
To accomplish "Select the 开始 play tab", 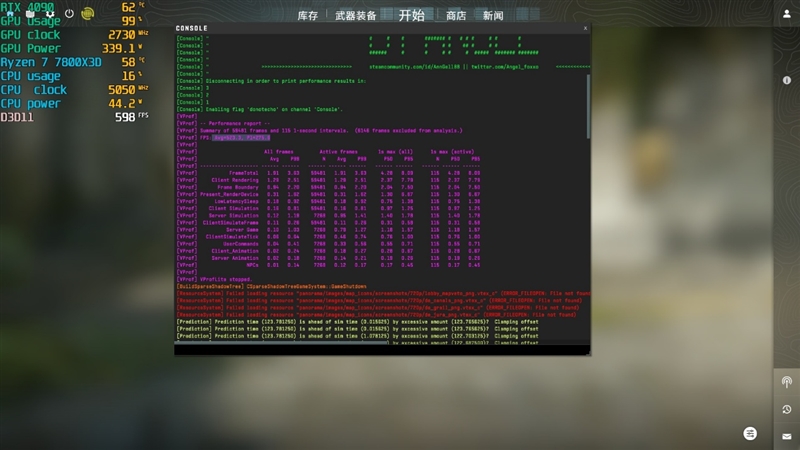I will pos(412,15).
